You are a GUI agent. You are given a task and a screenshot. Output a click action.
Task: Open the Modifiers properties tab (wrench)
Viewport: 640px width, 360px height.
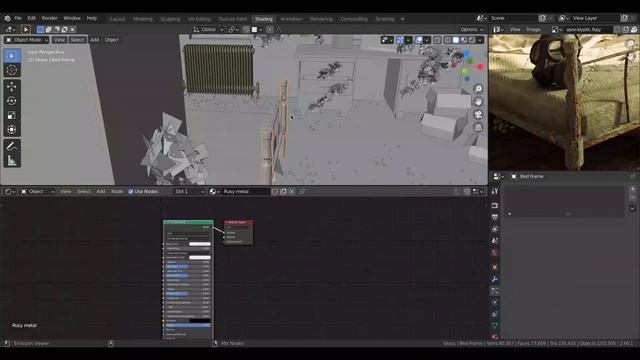pos(495,279)
